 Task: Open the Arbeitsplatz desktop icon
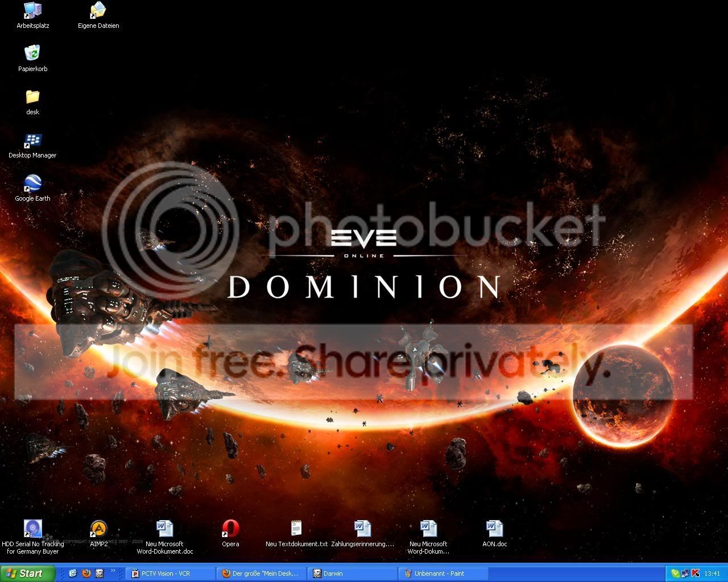coord(32,15)
